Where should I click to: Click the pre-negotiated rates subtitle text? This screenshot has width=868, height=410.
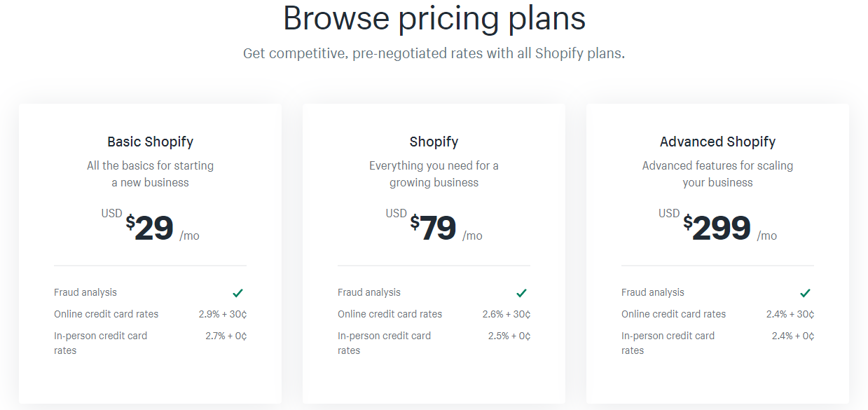click(434, 53)
